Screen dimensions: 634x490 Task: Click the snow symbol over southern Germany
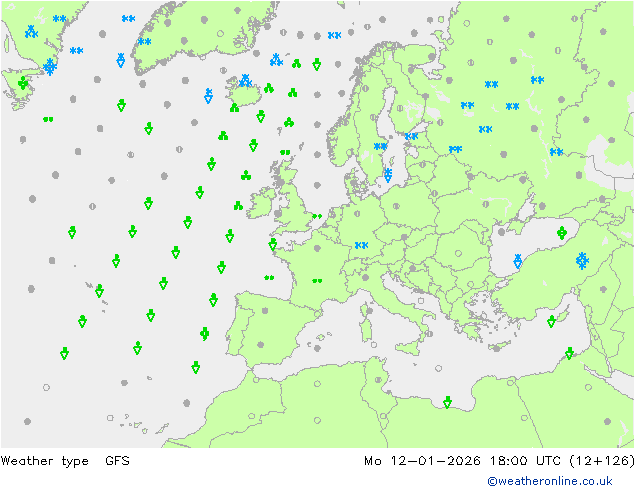[361, 245]
